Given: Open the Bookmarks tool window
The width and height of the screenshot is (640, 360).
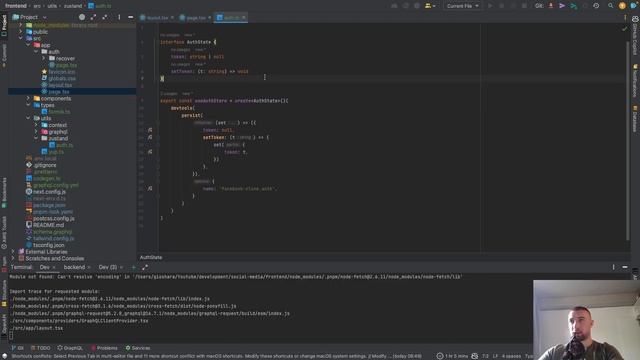Looking at the screenshot, I should click(4, 193).
